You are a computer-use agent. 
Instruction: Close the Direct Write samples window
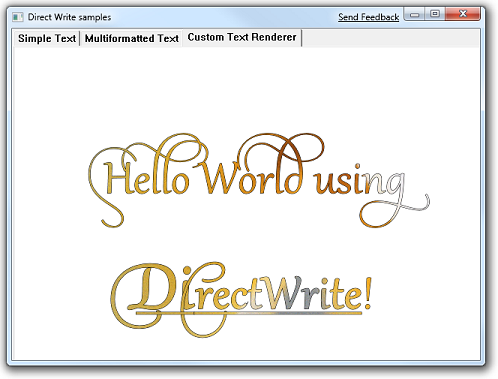[463, 14]
